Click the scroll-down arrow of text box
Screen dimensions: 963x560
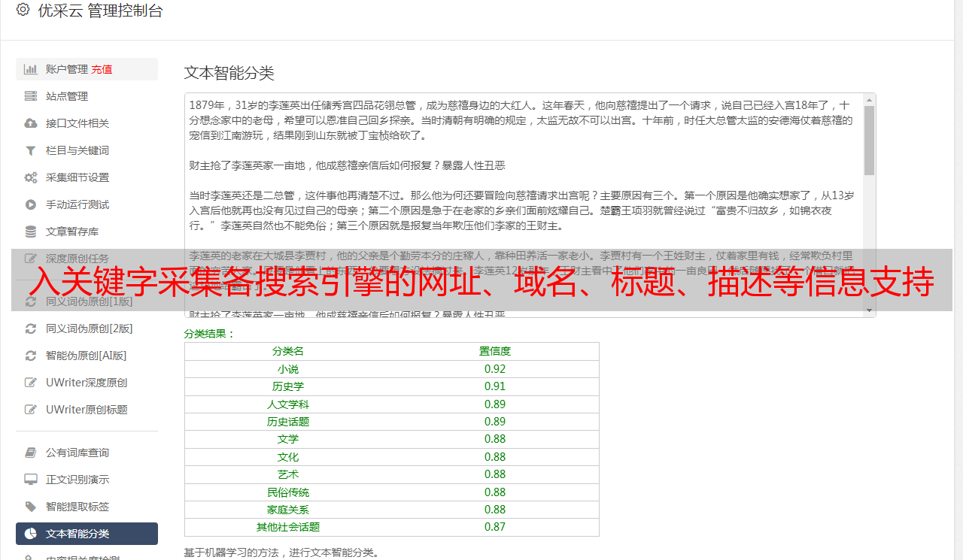(870, 310)
